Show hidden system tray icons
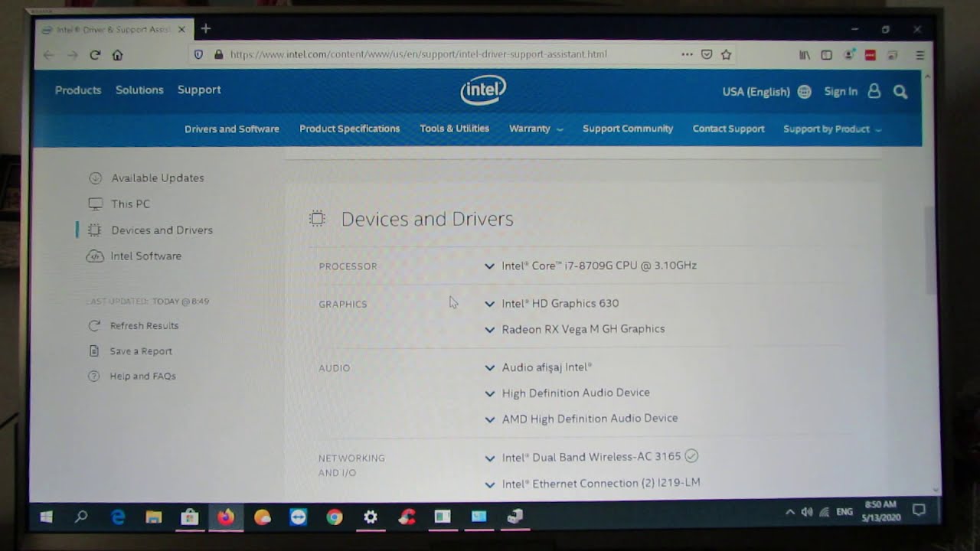980x551 pixels. click(789, 512)
